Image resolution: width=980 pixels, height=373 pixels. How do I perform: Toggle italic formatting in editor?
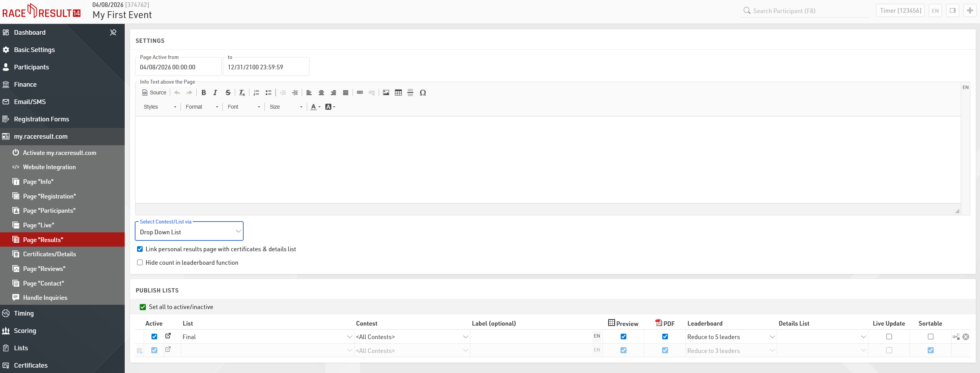(x=215, y=92)
